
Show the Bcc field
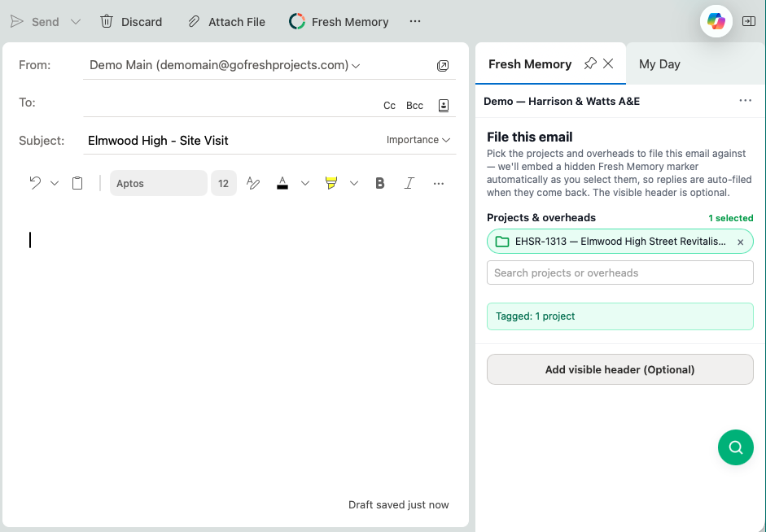(x=414, y=106)
